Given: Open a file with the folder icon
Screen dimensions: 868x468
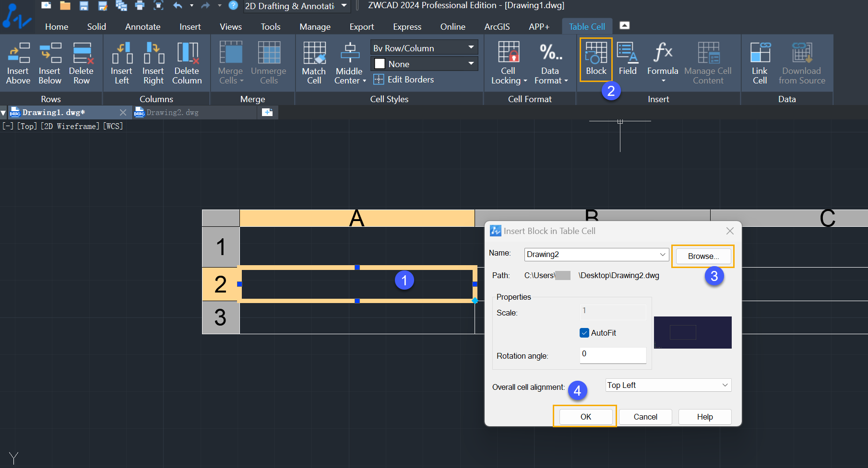Looking at the screenshot, I should [x=65, y=5].
